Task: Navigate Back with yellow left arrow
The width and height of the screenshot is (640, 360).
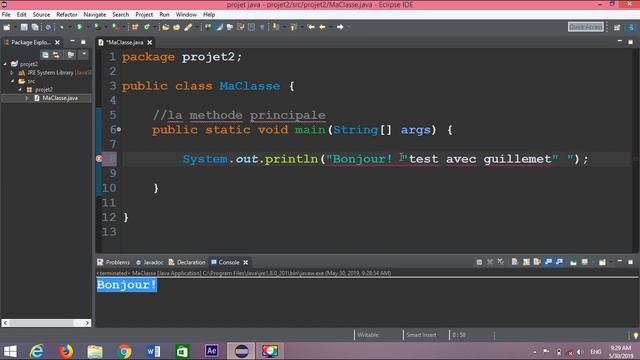Action: pyautogui.click(x=322, y=27)
